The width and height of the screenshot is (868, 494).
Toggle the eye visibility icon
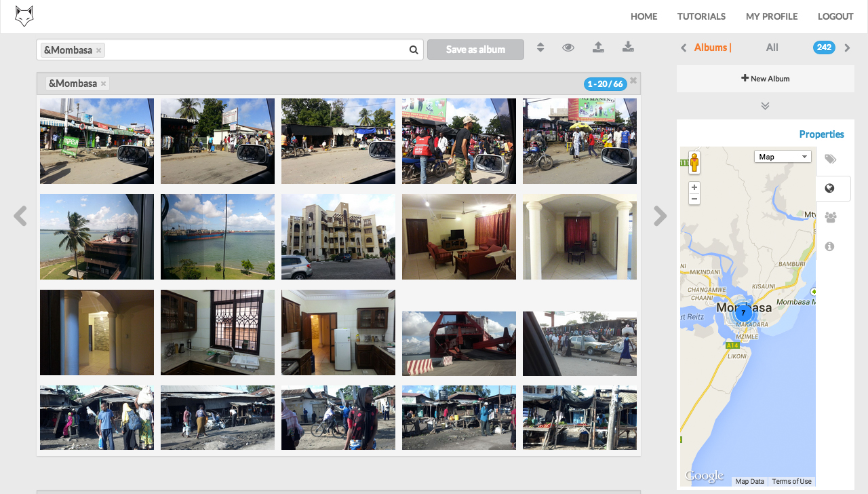(x=568, y=47)
